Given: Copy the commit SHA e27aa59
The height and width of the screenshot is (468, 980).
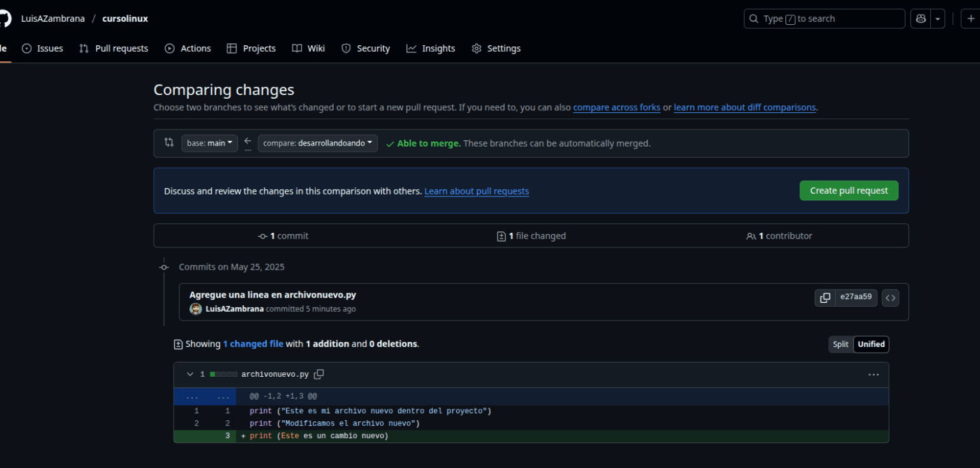Looking at the screenshot, I should 824,297.
